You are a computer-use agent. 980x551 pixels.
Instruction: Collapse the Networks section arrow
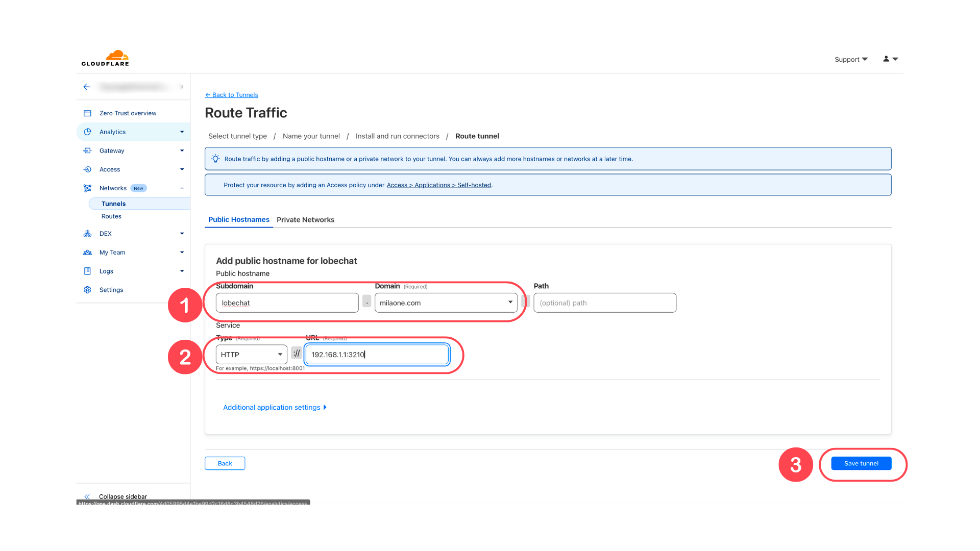pyautogui.click(x=182, y=188)
